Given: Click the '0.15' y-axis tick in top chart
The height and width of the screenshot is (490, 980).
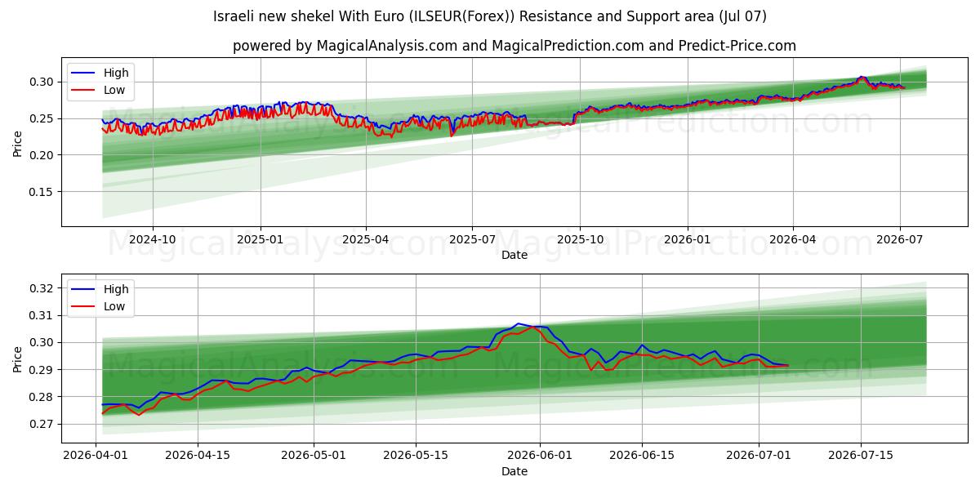Looking at the screenshot, I should tap(42, 192).
